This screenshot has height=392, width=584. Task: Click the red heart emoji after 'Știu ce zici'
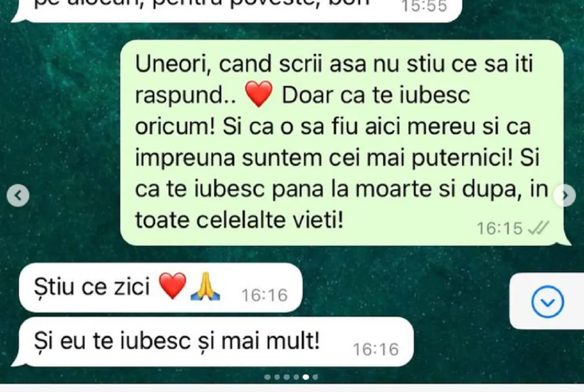(x=173, y=286)
